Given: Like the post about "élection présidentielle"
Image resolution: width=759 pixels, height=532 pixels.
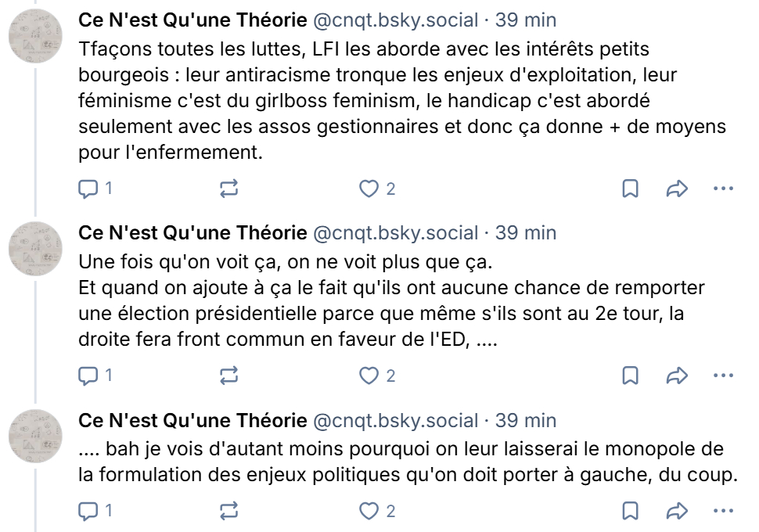Looking at the screenshot, I should (x=369, y=376).
